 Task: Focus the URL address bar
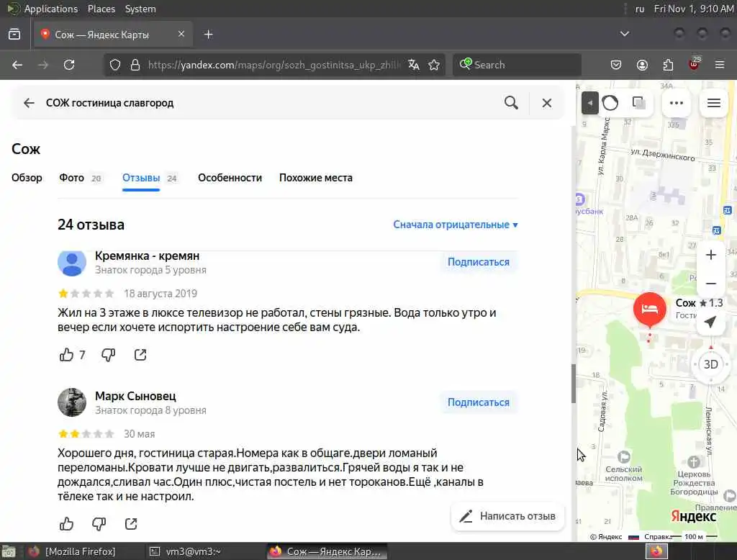(273, 65)
